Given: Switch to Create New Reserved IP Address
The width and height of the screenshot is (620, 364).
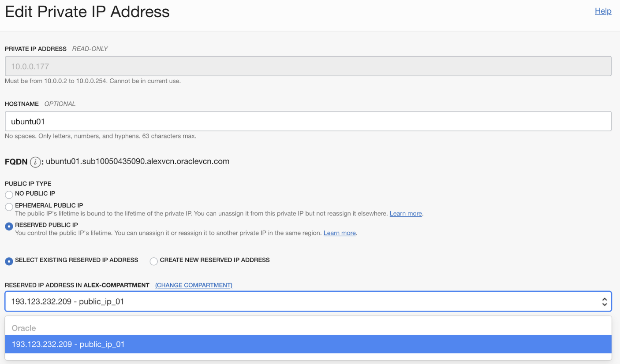Looking at the screenshot, I should tap(153, 261).
